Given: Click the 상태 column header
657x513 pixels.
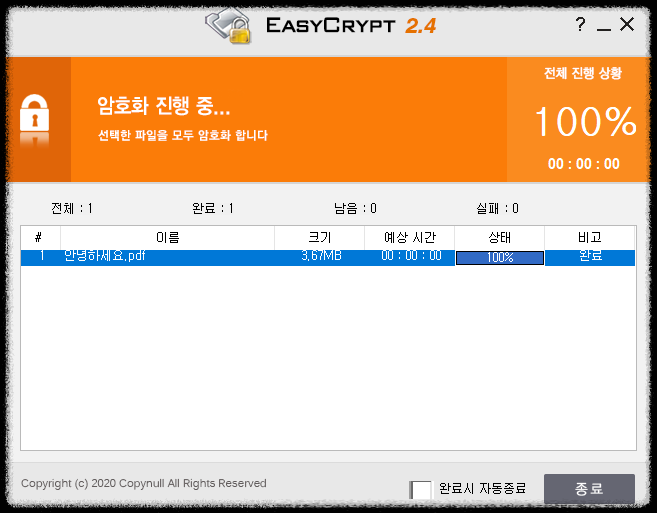Looking at the screenshot, I should (x=499, y=238).
